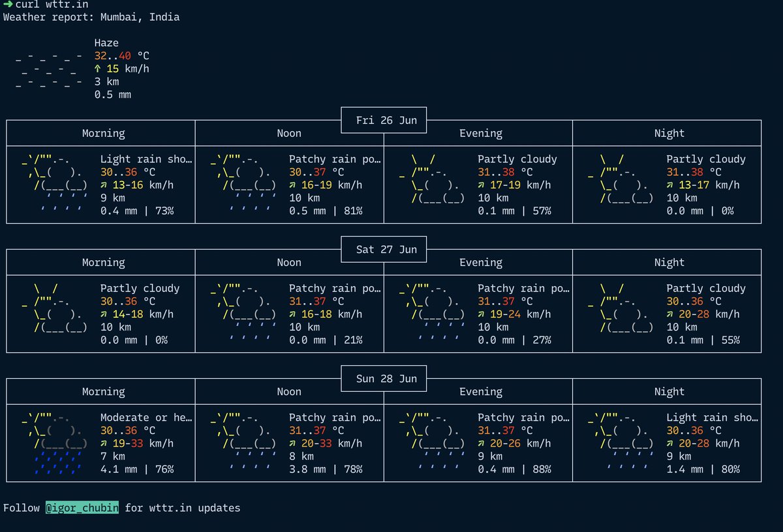Click Saturday Noon wind '16-18 km/h'
The width and height of the screenshot is (783, 532).
(x=332, y=314)
